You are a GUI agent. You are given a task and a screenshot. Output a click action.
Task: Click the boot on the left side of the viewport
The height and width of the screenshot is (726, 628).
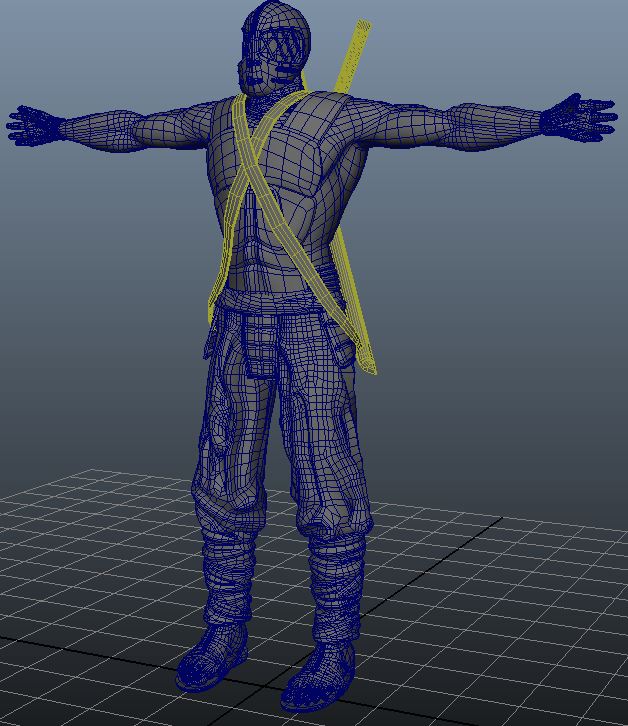212,656
